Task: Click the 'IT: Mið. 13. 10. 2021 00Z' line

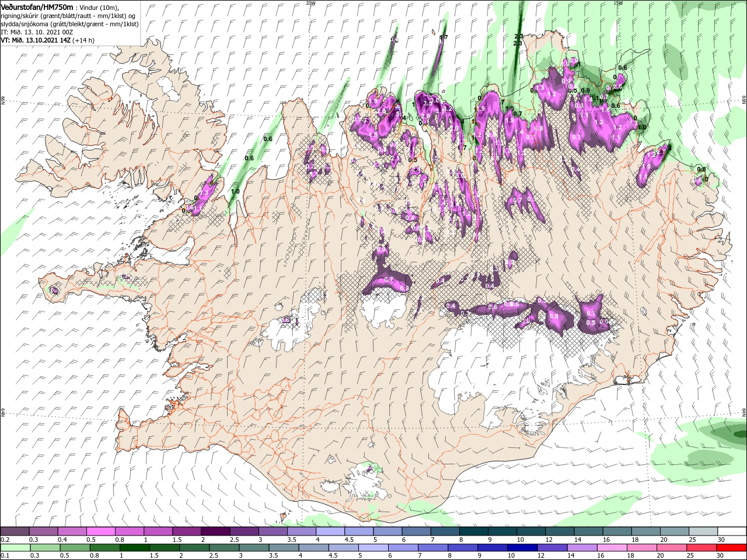Action: [x=37, y=32]
